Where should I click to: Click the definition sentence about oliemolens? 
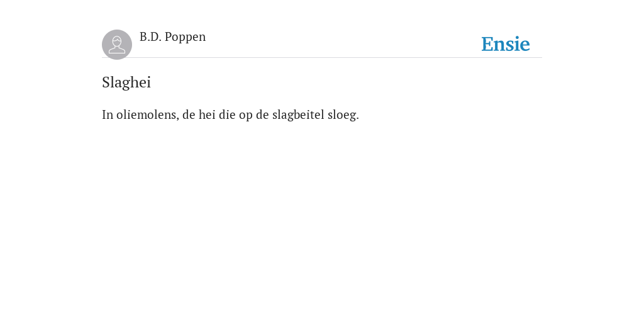click(230, 114)
